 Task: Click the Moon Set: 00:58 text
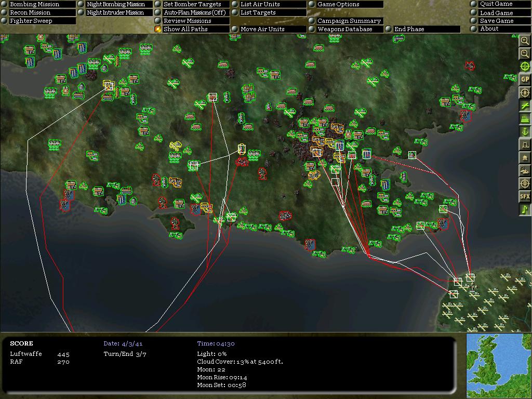[221, 385]
